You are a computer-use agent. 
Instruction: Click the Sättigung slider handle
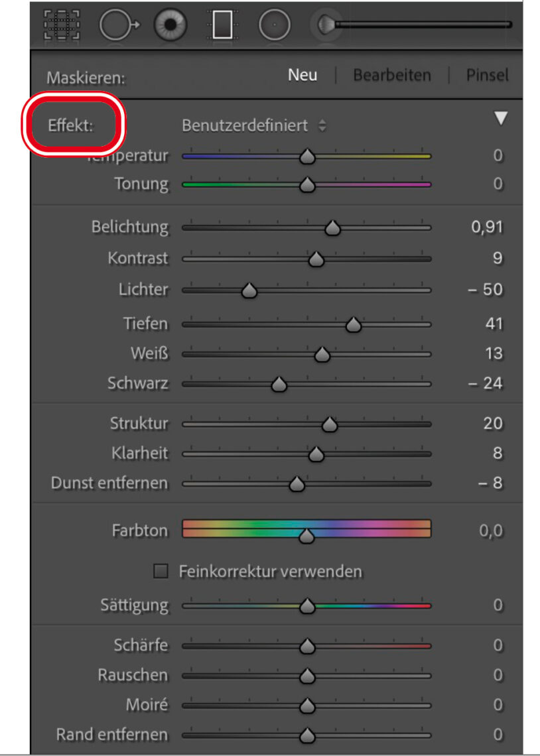click(x=306, y=606)
